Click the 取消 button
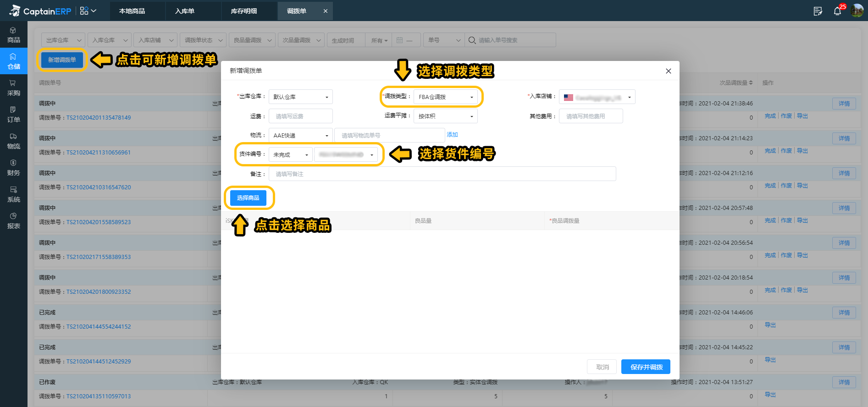Viewport: 868px width, 407px height. pos(602,367)
